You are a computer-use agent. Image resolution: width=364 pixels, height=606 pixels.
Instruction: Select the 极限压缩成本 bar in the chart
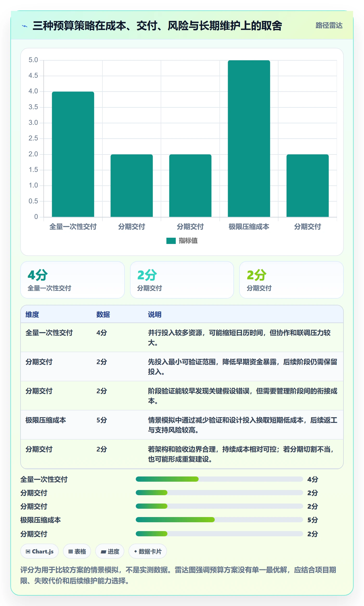tap(249, 139)
